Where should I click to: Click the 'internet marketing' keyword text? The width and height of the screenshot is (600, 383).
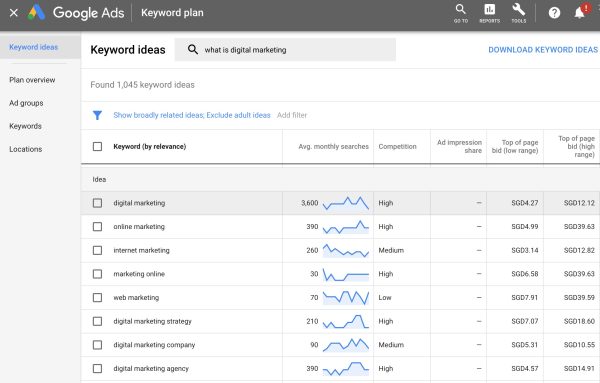coord(141,251)
